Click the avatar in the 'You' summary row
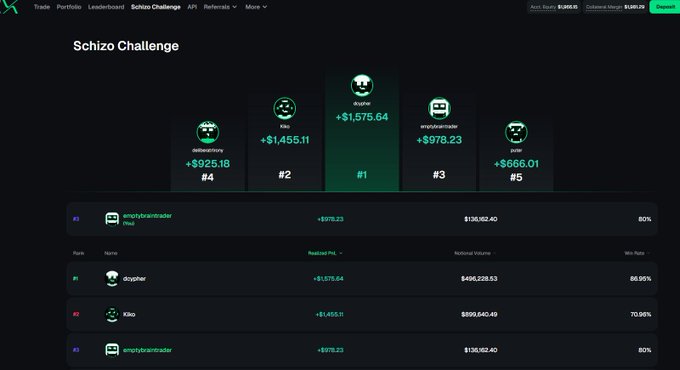 (112, 219)
